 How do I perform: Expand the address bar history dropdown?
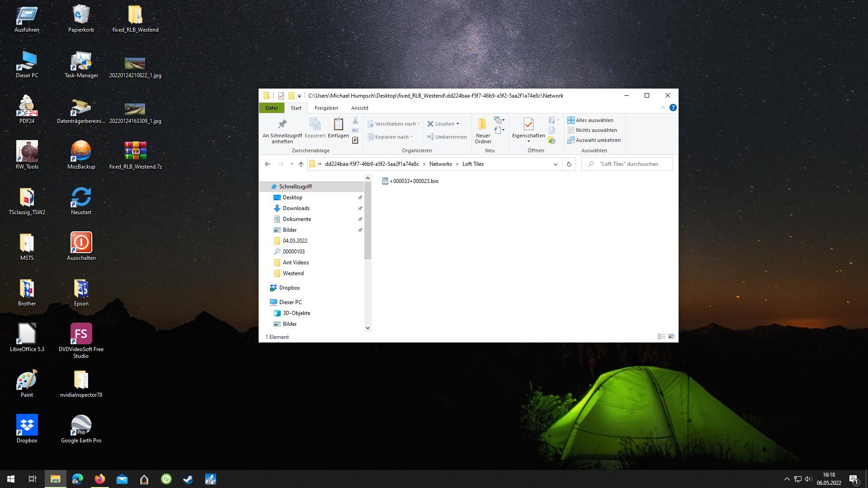coord(556,164)
